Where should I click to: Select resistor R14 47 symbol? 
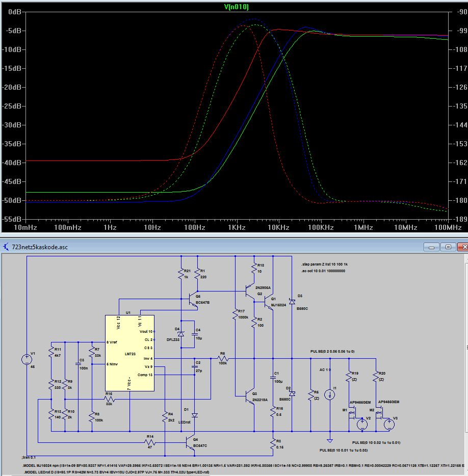(150, 442)
